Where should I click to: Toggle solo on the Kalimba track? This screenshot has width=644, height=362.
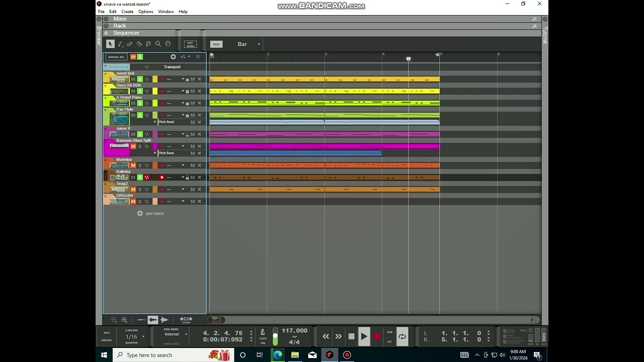(140, 177)
